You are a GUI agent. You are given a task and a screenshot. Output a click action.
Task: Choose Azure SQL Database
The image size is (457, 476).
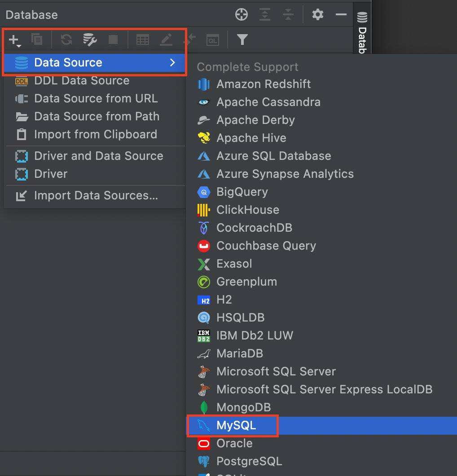point(322,156)
